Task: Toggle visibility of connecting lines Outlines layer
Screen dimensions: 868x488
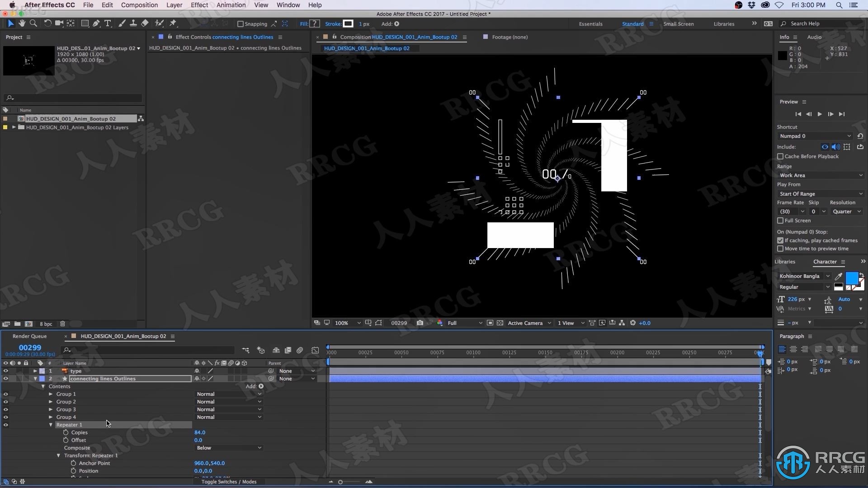Action: (5, 378)
